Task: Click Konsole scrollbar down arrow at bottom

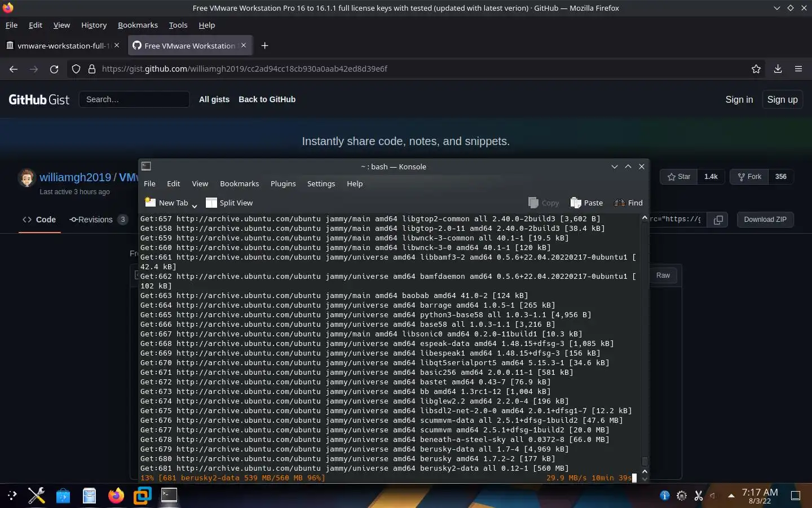Action: [645, 479]
